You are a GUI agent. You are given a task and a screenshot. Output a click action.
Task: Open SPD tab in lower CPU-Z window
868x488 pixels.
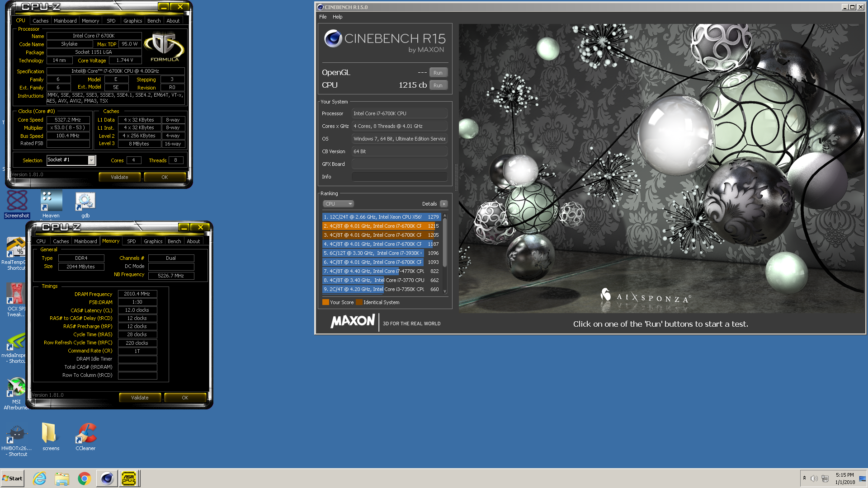132,241
